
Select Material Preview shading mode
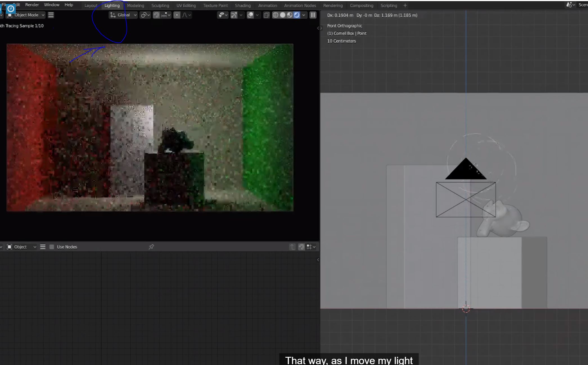coord(290,15)
